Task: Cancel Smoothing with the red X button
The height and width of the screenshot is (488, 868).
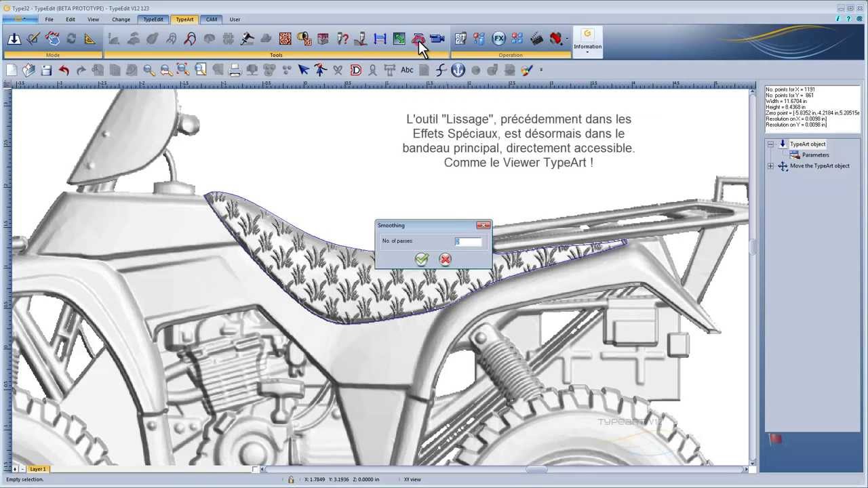Action: point(445,260)
